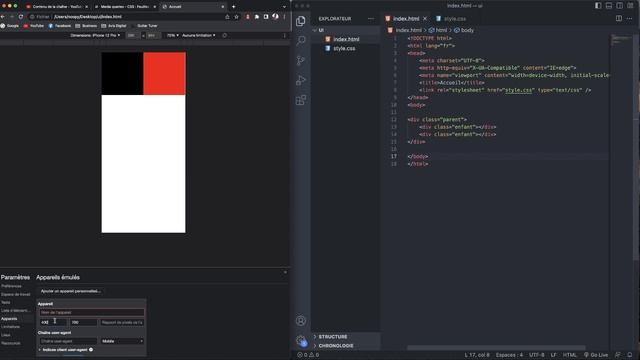Click the browser address bar
Image resolution: width=640 pixels, height=360 pixels.
(127, 17)
